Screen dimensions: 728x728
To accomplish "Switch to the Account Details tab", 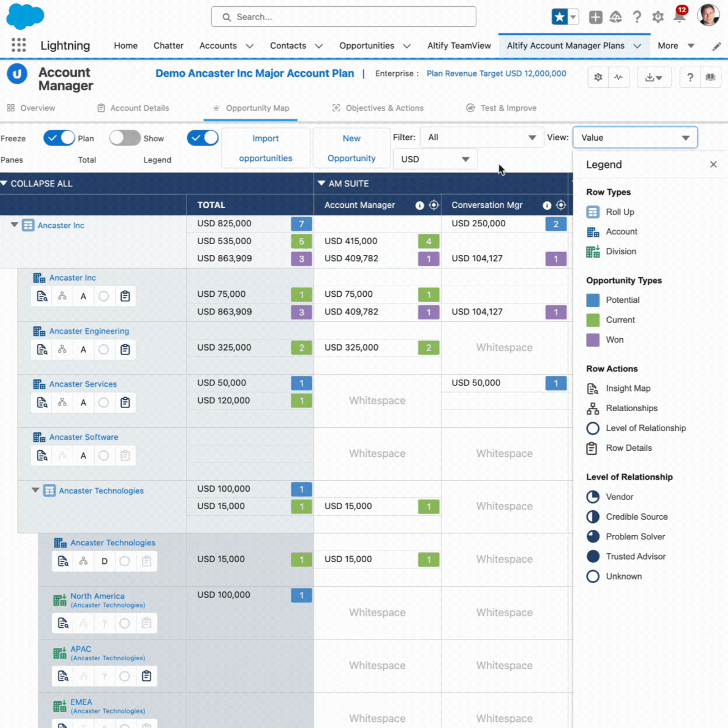I will point(133,108).
